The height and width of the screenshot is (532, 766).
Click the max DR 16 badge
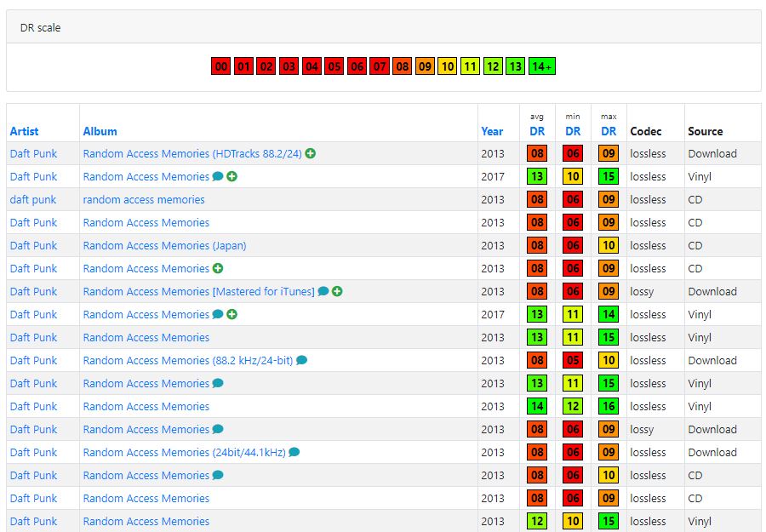(609, 406)
